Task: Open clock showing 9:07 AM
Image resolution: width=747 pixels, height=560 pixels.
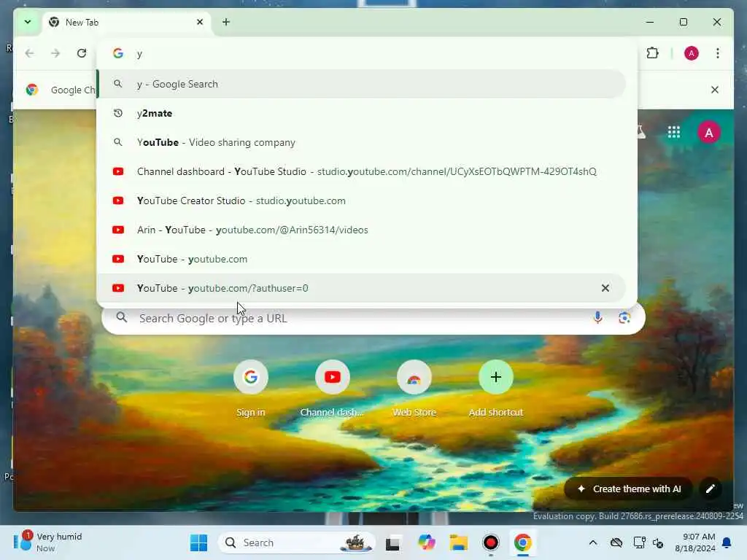Action: tap(695, 542)
